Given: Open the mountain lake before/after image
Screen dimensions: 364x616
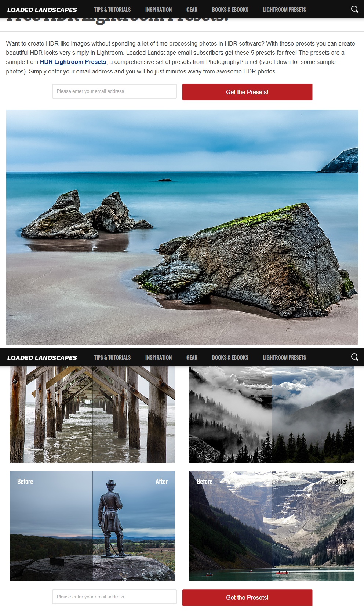Looking at the screenshot, I should point(272,526).
